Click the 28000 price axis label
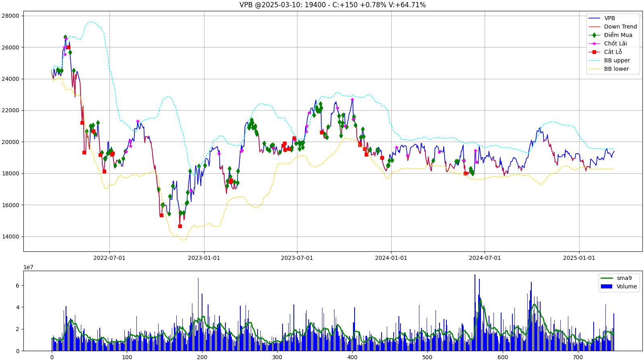 click(10, 16)
